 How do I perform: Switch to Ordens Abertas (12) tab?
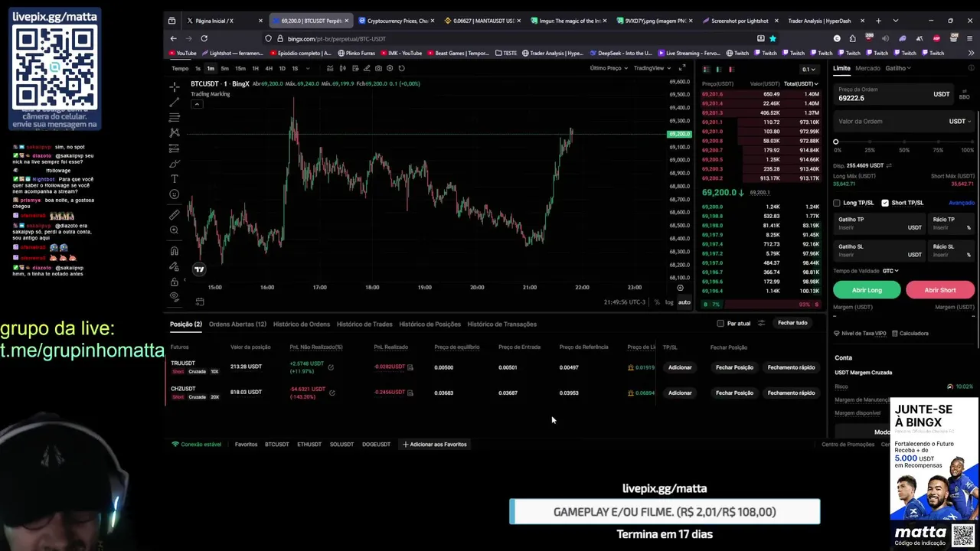click(237, 324)
